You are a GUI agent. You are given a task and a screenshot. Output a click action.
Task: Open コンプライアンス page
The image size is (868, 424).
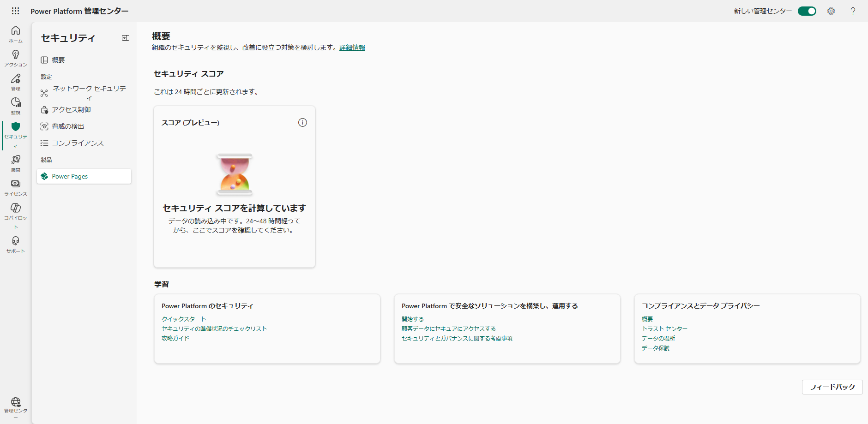84,143
